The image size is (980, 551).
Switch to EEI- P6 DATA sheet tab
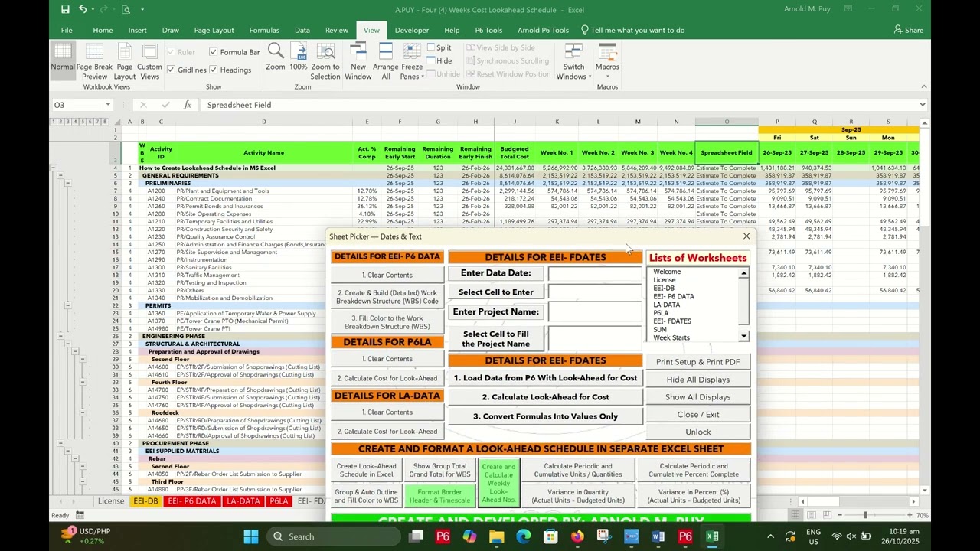pyautogui.click(x=191, y=501)
